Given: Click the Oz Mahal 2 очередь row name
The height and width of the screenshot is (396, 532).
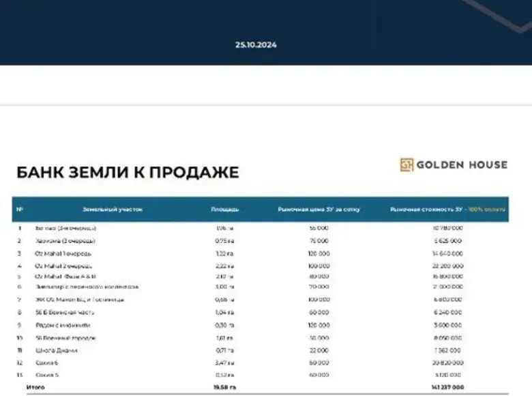Looking at the screenshot, I should click(x=63, y=266).
